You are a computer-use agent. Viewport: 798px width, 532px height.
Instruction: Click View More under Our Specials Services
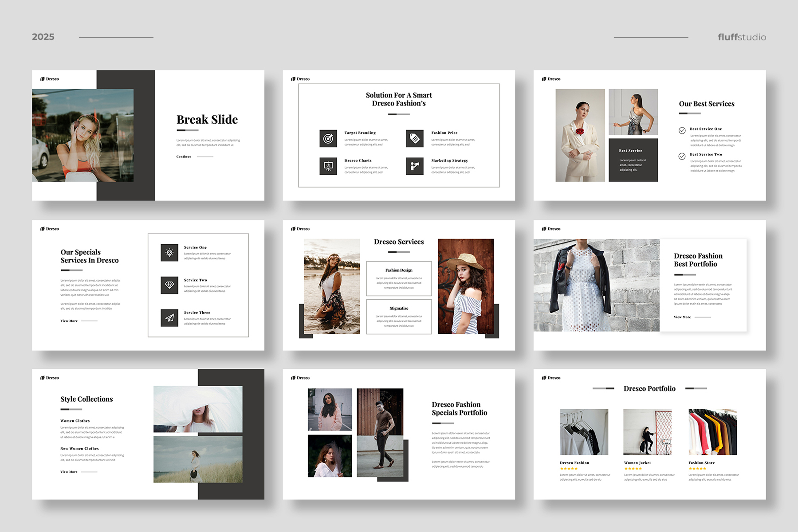coord(69,321)
